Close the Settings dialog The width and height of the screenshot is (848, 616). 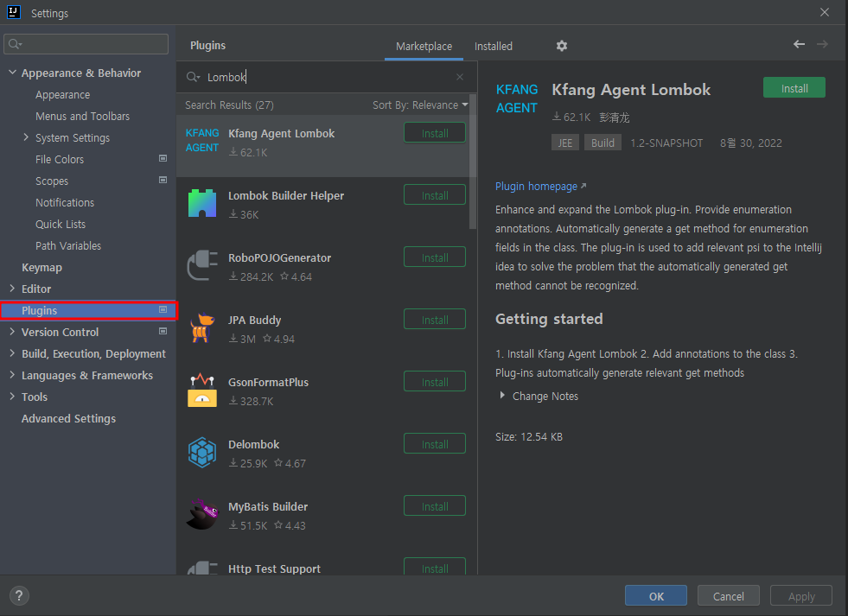(x=824, y=12)
